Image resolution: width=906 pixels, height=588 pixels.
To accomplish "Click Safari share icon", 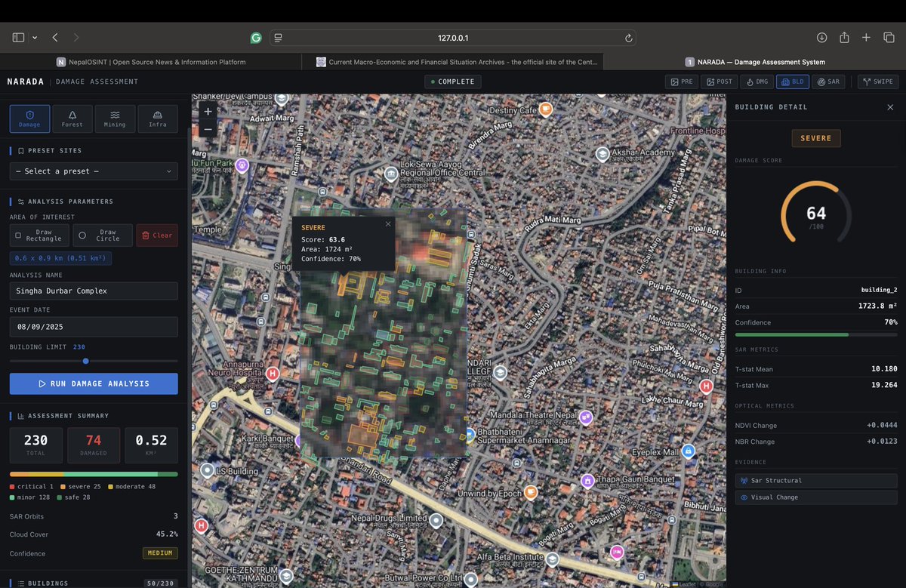I will pos(844,38).
